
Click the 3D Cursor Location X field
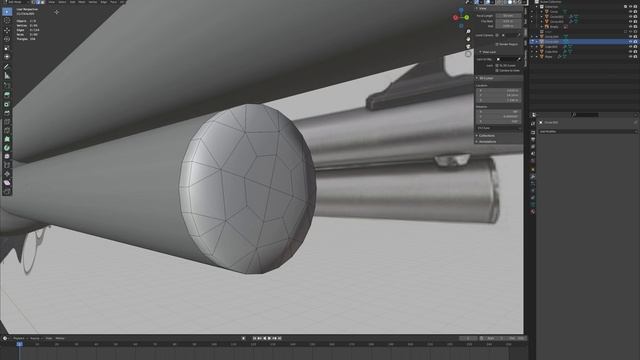coord(499,91)
